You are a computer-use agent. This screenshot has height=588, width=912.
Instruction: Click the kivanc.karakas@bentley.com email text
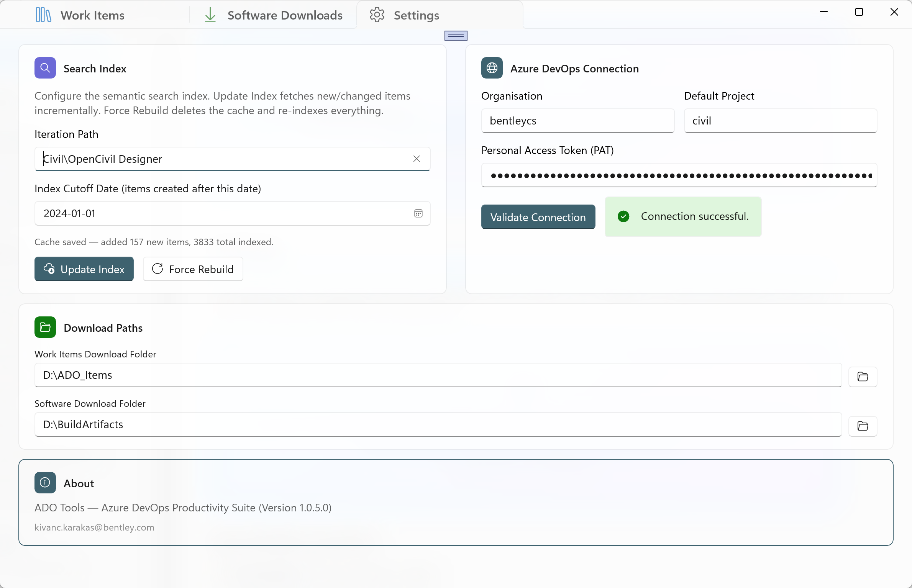(x=94, y=527)
